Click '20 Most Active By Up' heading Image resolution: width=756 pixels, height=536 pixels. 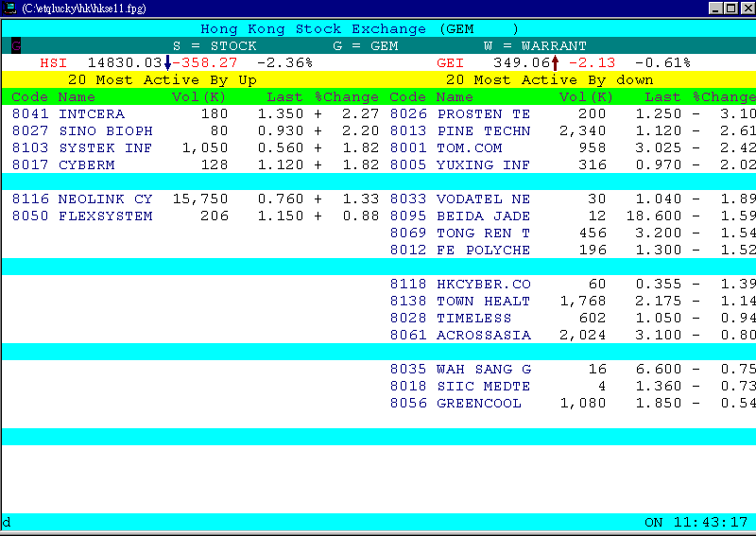[x=162, y=80]
